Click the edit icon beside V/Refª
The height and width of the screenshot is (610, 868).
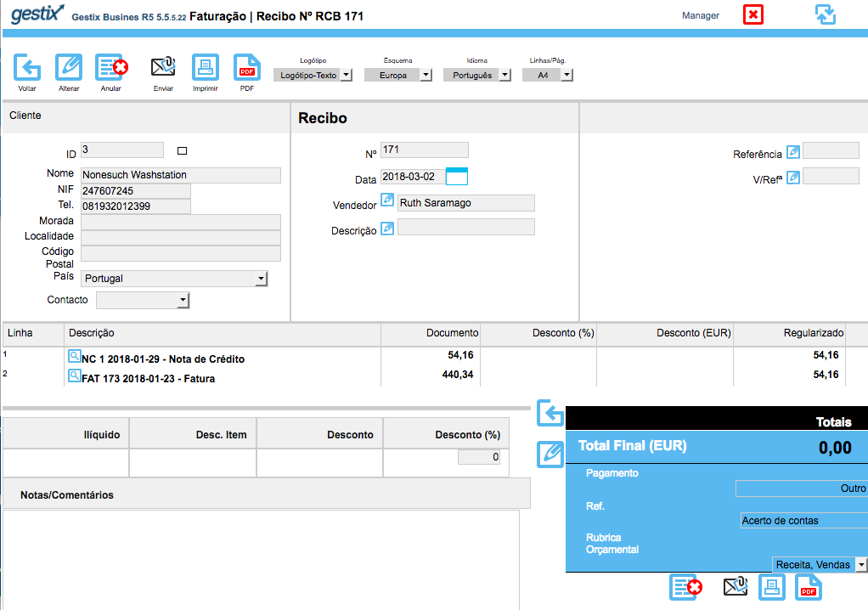[x=793, y=177]
